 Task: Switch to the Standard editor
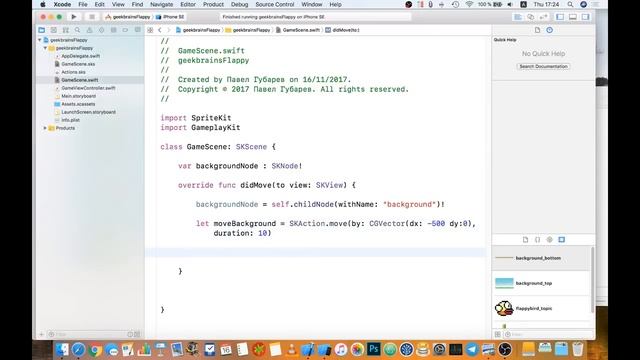click(x=518, y=17)
